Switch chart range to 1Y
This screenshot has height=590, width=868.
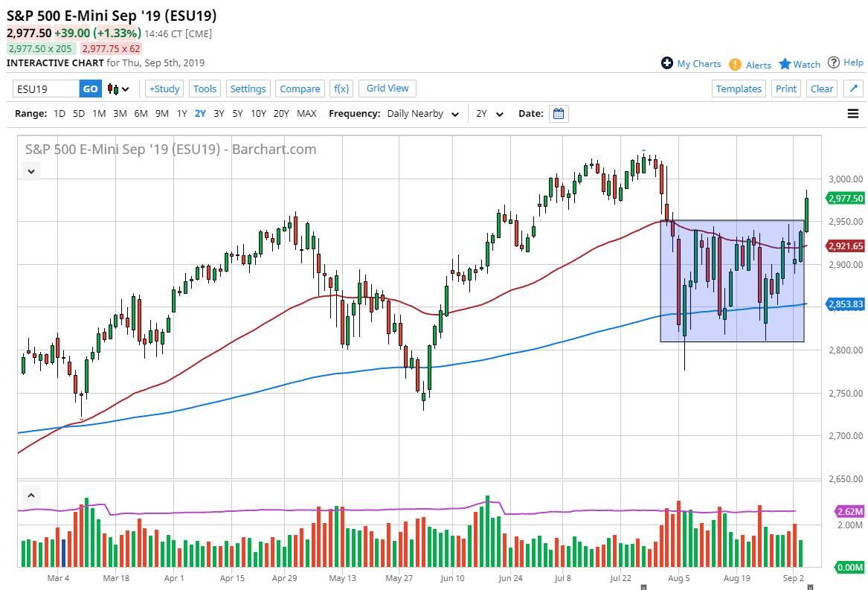coord(181,113)
